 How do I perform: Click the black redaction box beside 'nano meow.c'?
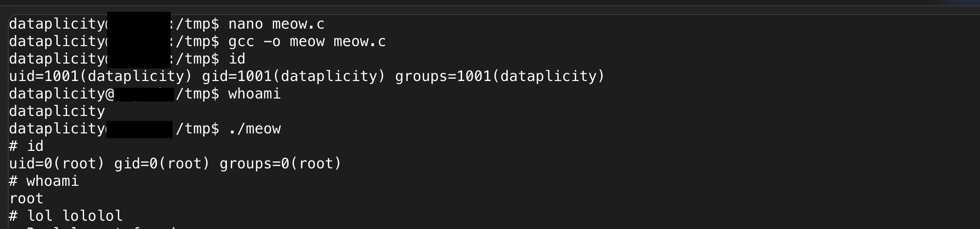coord(138,40)
